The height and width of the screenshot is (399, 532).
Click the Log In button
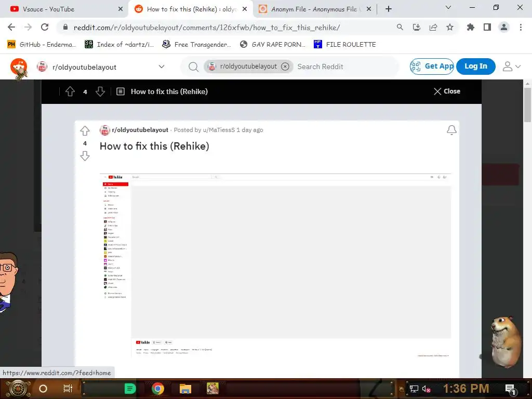tap(476, 66)
